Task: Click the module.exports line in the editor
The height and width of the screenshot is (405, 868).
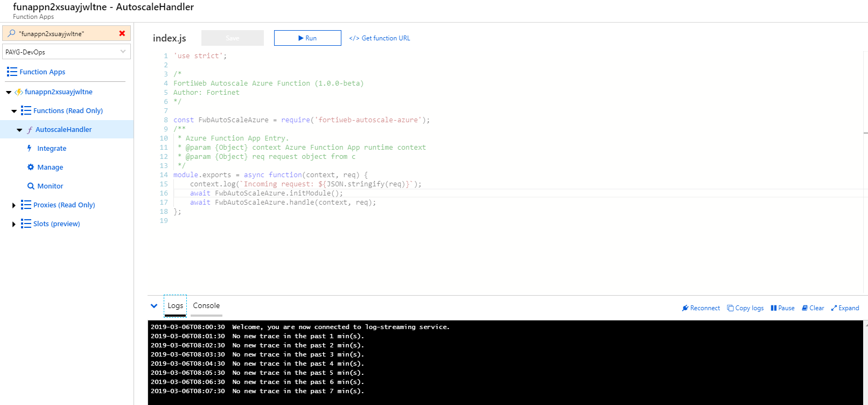Action: (270, 175)
